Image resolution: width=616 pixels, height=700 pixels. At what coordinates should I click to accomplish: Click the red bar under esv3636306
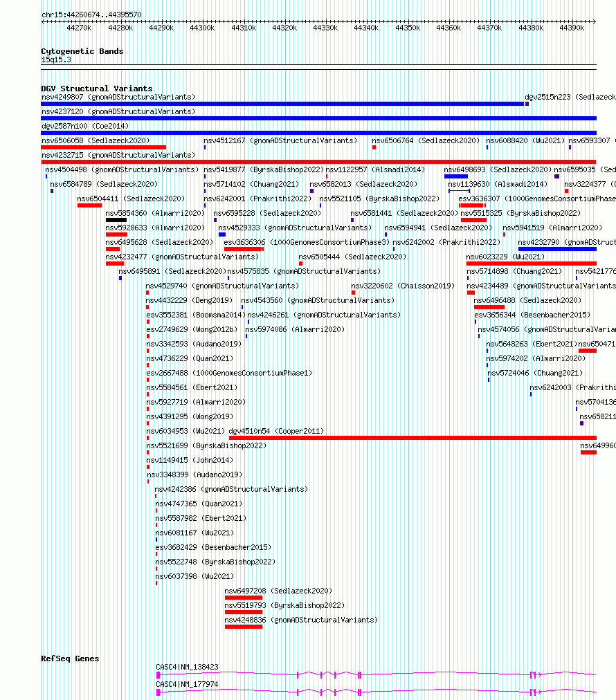point(244,249)
